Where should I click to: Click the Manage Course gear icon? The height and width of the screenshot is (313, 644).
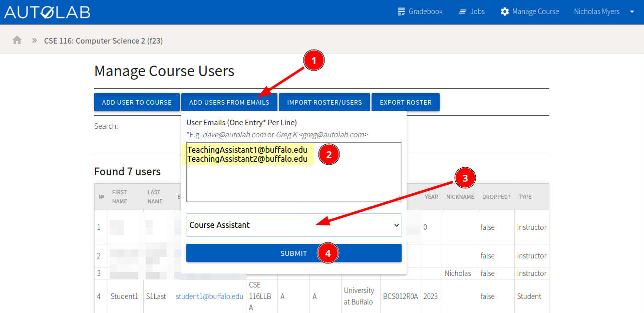(x=505, y=12)
